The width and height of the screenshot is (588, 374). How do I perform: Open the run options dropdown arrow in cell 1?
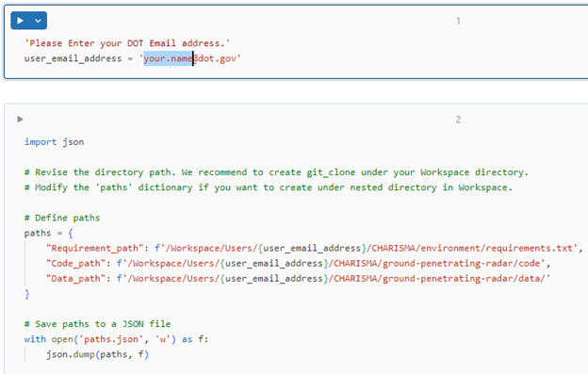(x=39, y=21)
